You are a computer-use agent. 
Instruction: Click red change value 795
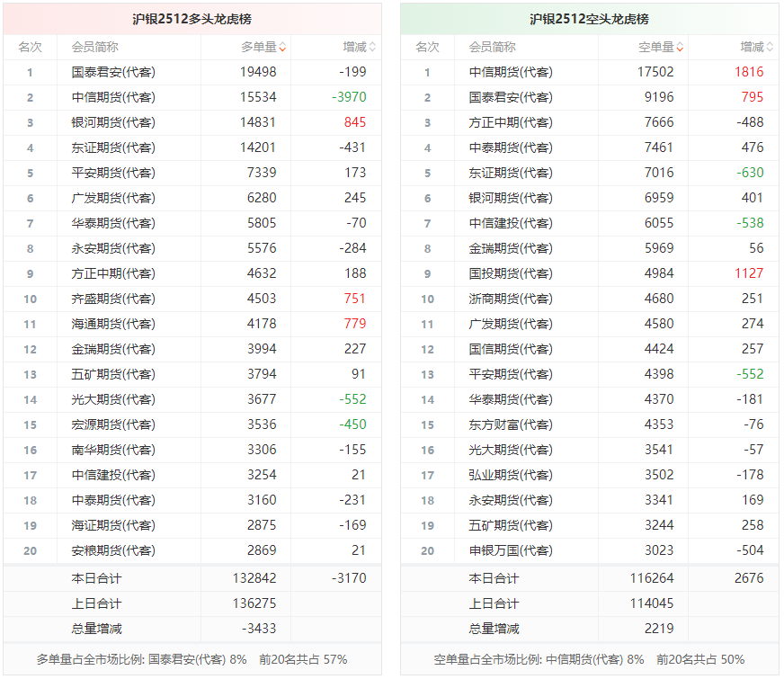pyautogui.click(x=753, y=97)
